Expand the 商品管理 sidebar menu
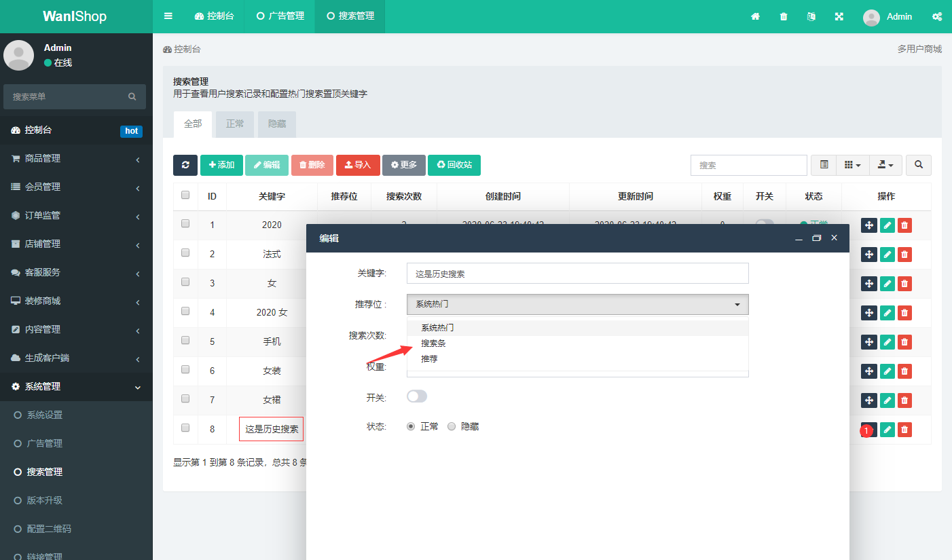 (76, 158)
